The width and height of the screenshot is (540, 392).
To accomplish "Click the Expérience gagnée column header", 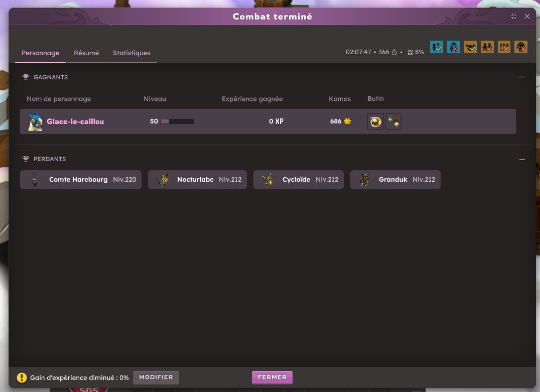I will [252, 99].
